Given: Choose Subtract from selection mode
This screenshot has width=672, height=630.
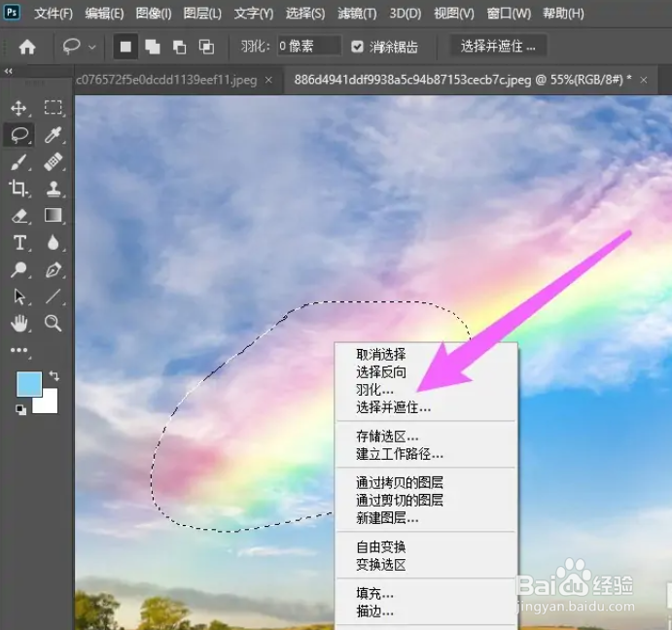Looking at the screenshot, I should click(179, 47).
